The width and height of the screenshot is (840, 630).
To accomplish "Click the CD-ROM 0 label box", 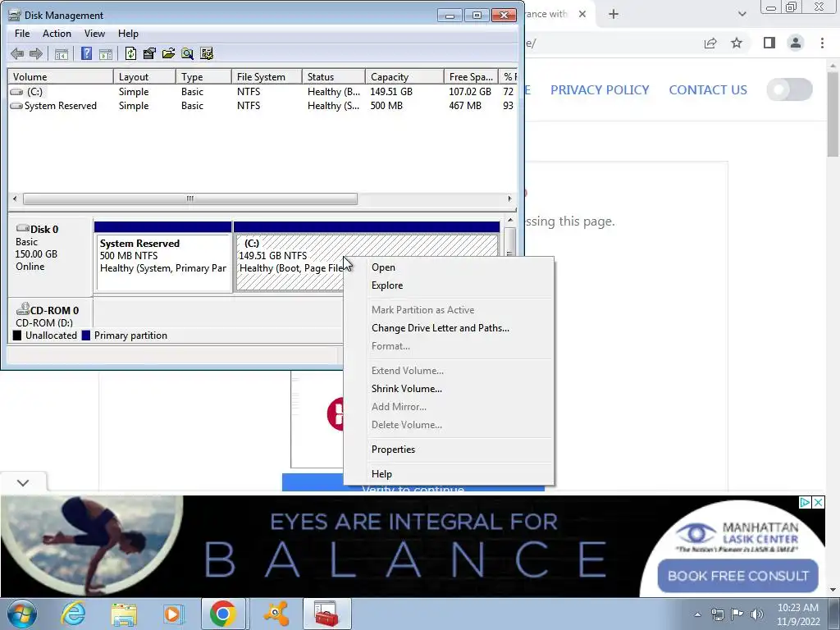I will pos(51,314).
